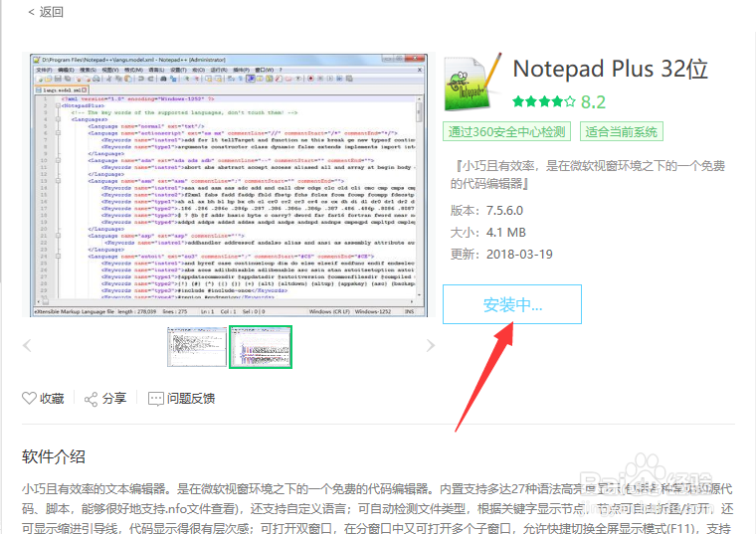The width and height of the screenshot is (756, 534).
Task: Go back using the 返回 link
Action: 46,12
